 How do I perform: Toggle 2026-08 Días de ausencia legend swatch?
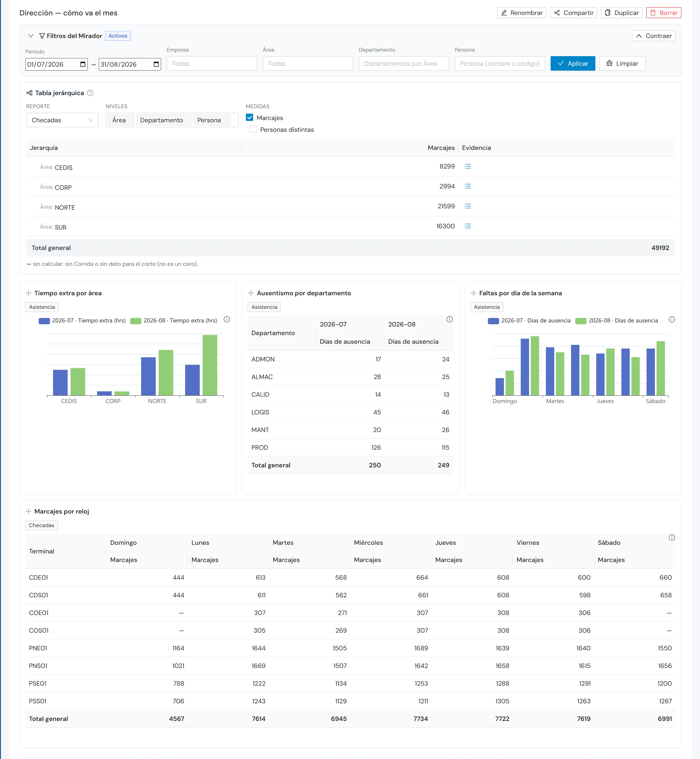[581, 321]
